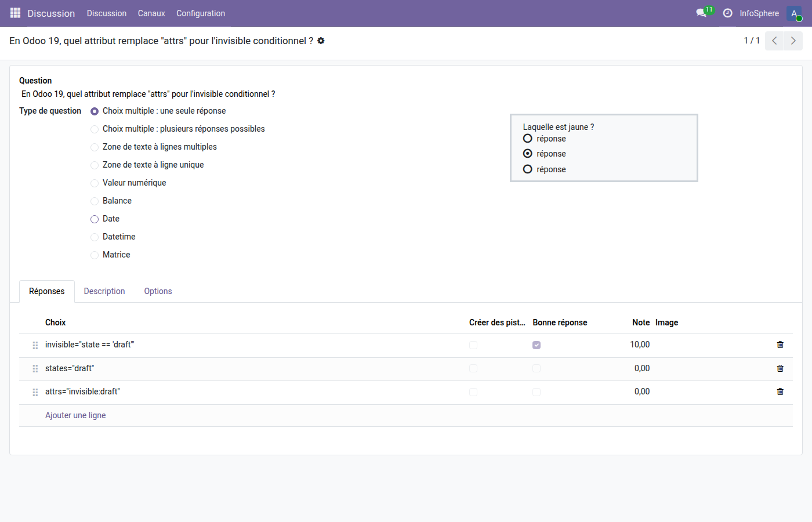Switch to the Options tab

click(x=158, y=291)
